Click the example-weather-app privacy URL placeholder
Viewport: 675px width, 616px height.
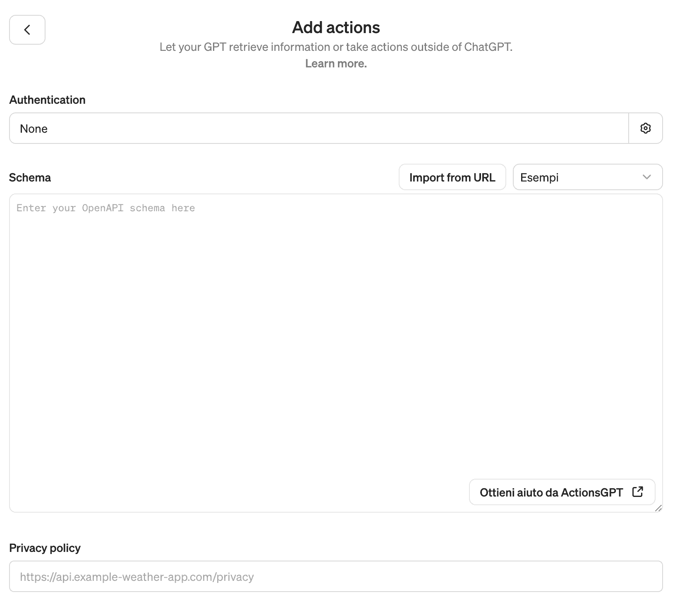pos(137,577)
